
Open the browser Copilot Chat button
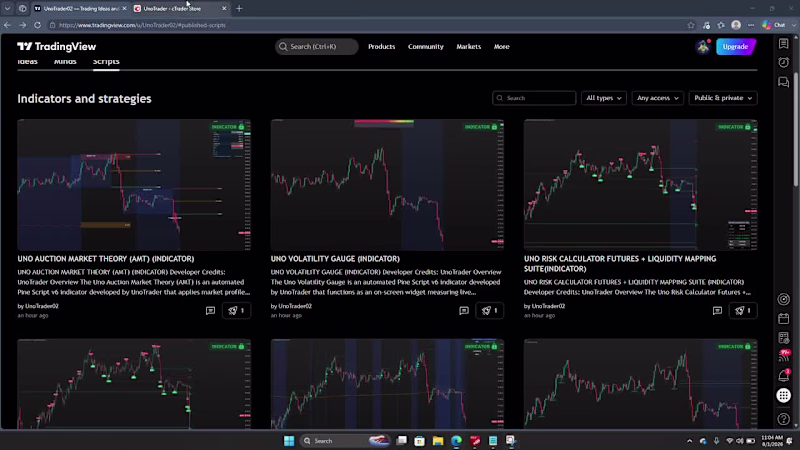[774, 25]
